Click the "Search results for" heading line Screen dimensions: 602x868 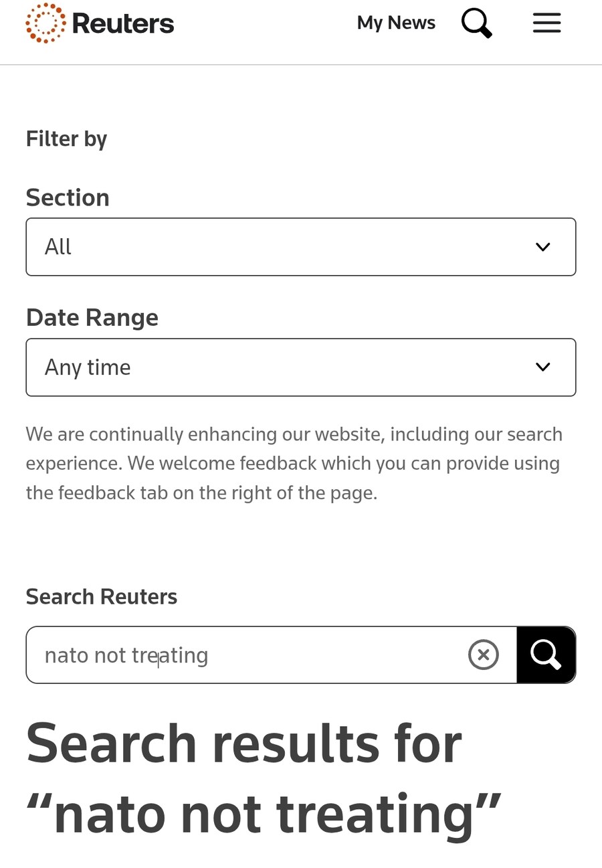pos(244,743)
